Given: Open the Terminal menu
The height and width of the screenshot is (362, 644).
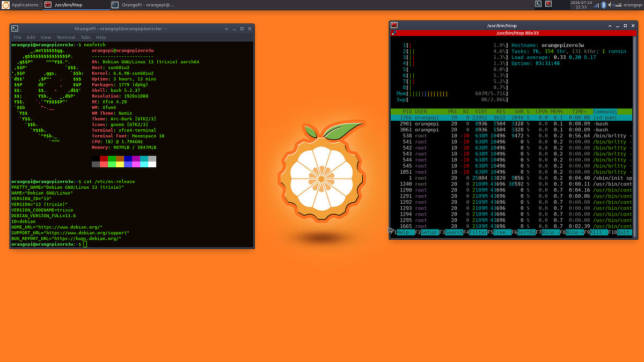Looking at the screenshot, I should (x=66, y=38).
